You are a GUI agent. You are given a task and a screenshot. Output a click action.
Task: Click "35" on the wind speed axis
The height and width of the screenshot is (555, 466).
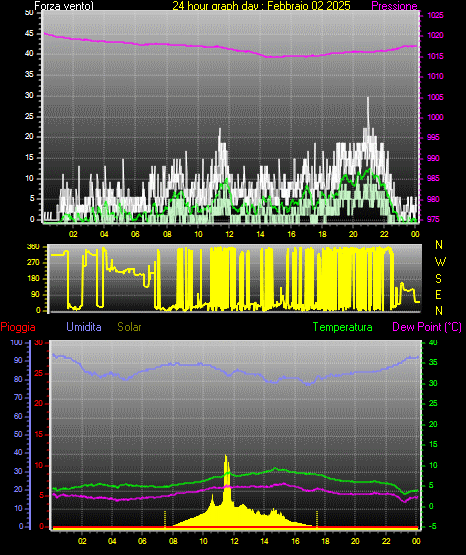(x=29, y=75)
